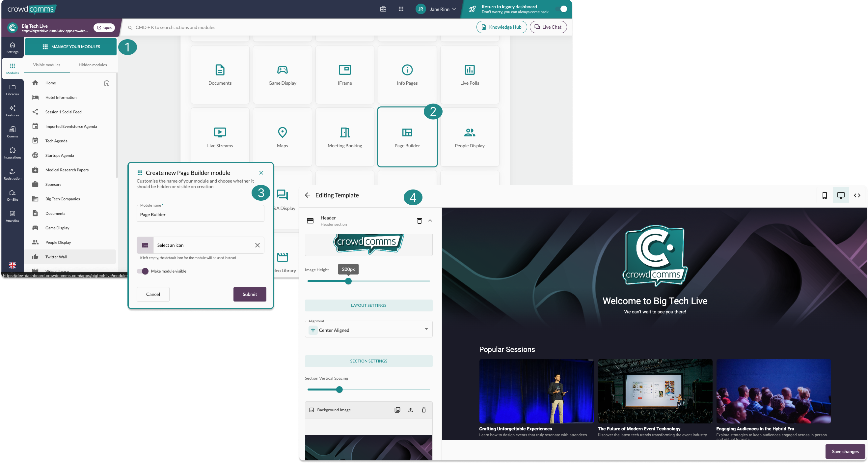Open the apps grid icon in top bar

pyautogui.click(x=401, y=9)
